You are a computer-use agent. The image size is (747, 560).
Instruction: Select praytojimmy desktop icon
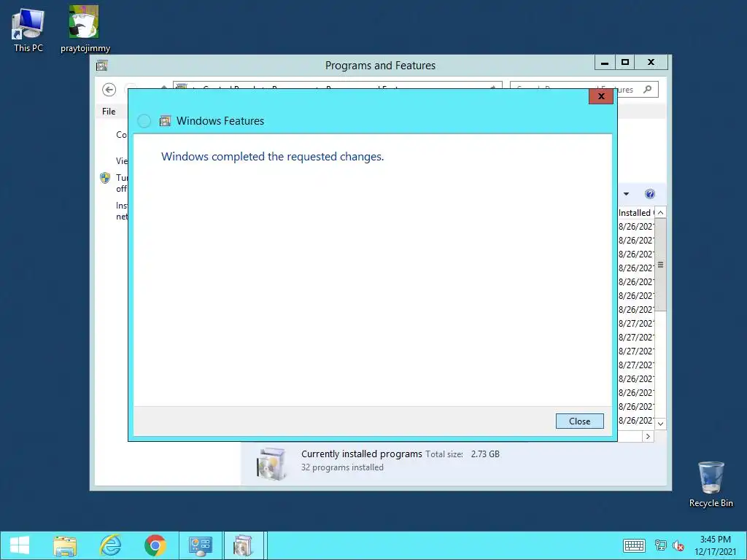[x=85, y=28]
